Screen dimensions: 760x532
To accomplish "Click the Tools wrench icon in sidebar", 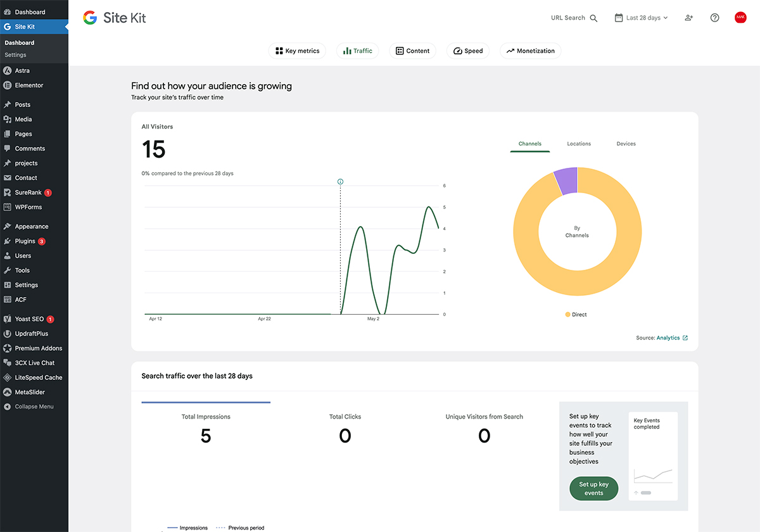I will click(x=8, y=270).
